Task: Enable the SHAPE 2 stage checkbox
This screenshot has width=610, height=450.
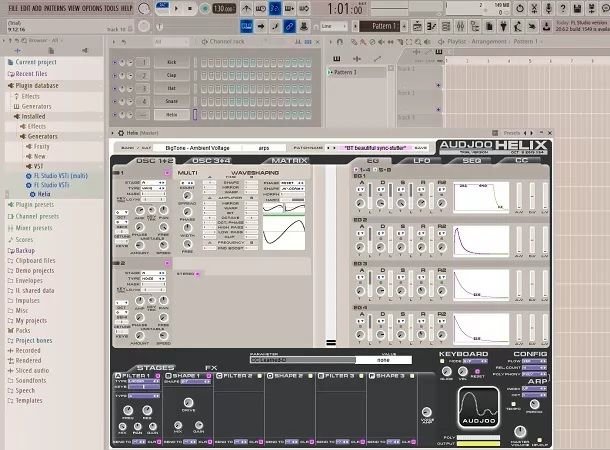Action: (310, 376)
